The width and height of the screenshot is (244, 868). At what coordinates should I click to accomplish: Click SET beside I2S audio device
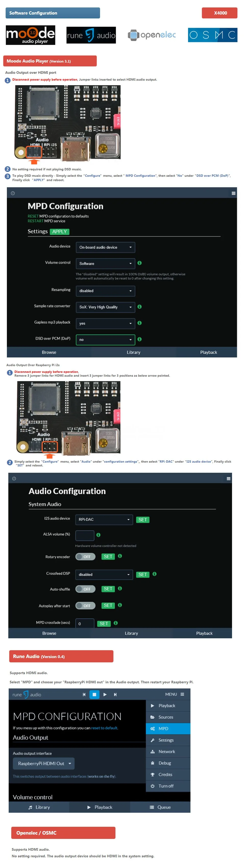point(143,519)
